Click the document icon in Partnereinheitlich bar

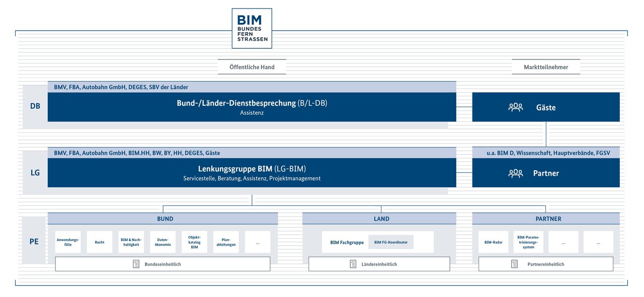pyautogui.click(x=514, y=263)
